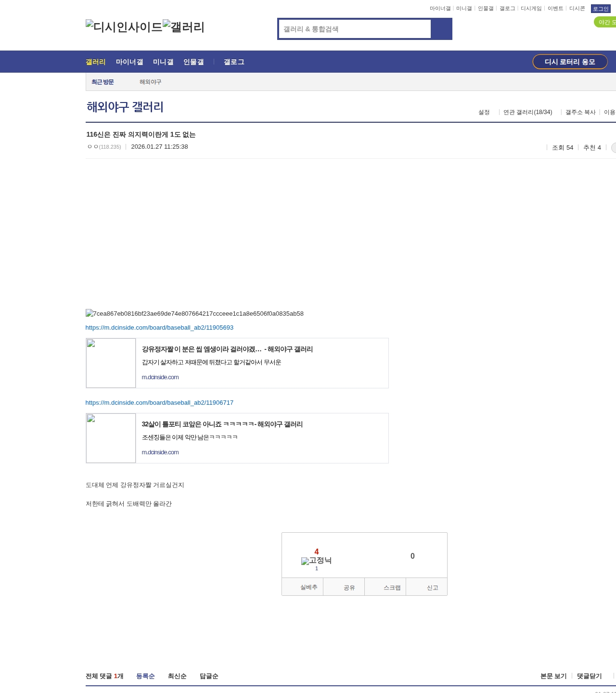The width and height of the screenshot is (616, 693).
Task: Collapse comments with 댓글닫기
Action: pos(590,676)
